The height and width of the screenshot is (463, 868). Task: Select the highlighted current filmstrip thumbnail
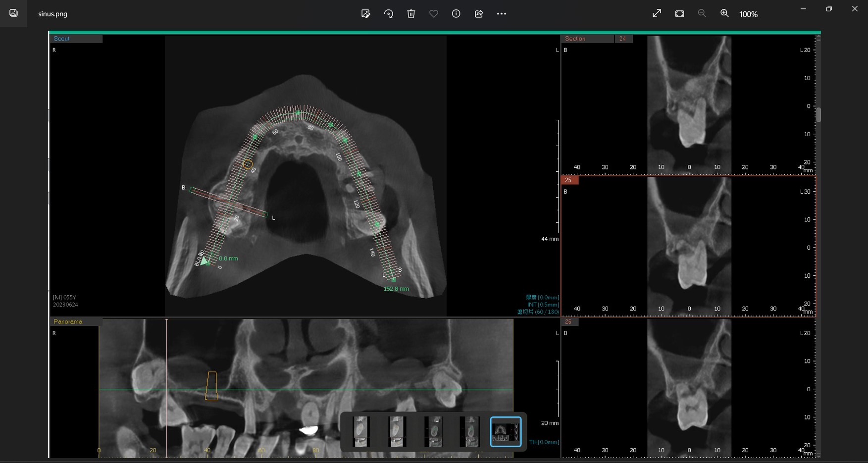506,432
